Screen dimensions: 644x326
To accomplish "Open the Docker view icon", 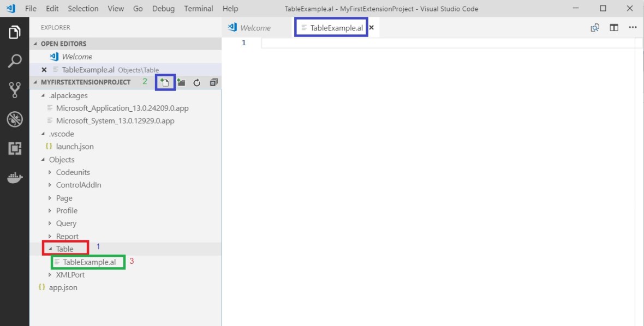I will tap(15, 178).
